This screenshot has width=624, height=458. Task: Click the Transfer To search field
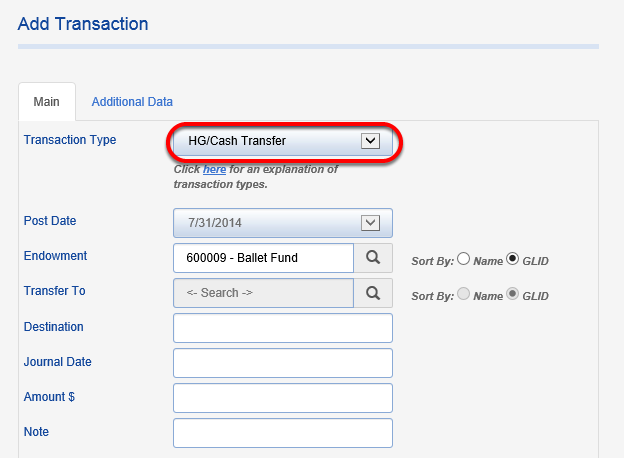(x=263, y=293)
